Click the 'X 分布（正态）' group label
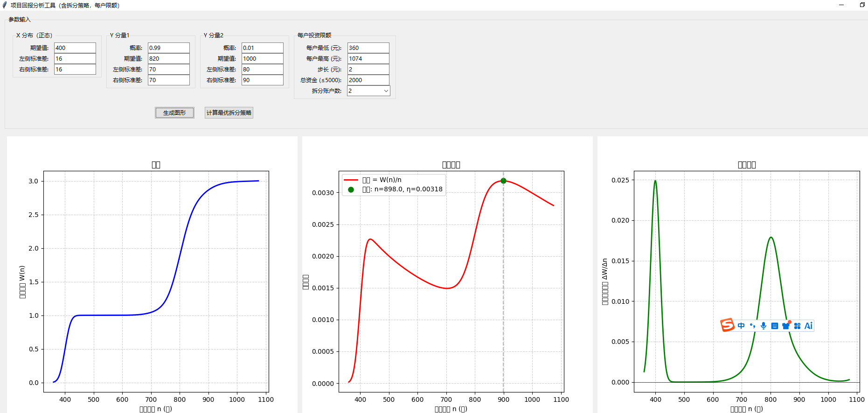 click(34, 35)
